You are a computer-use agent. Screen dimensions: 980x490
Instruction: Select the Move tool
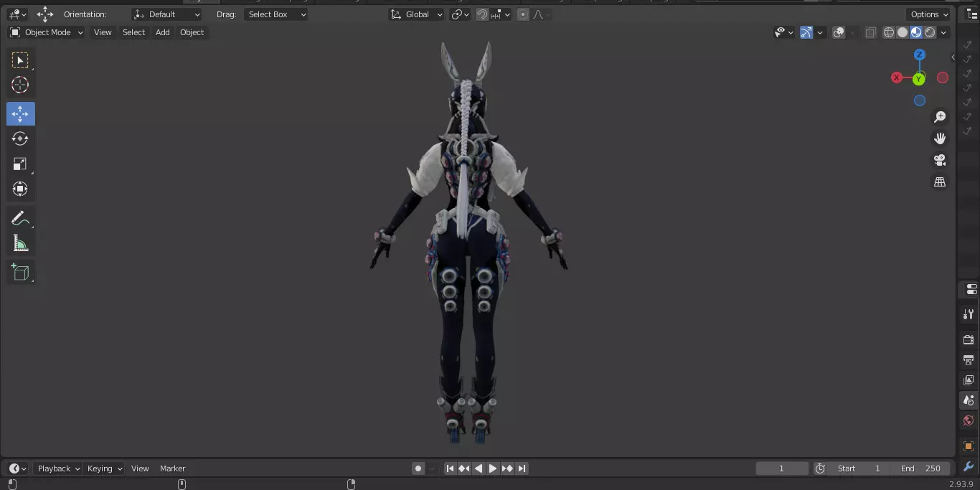coord(20,113)
